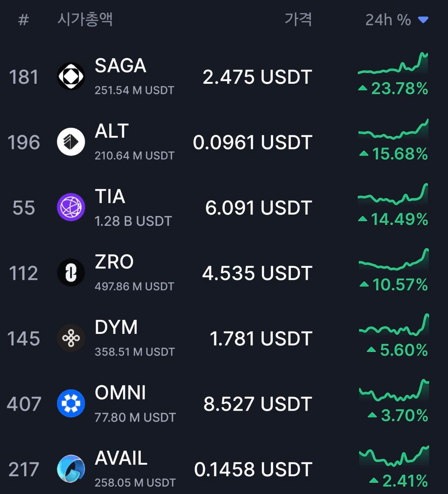Sort by the # rank column header
This screenshot has width=448, height=494.
[24, 20]
